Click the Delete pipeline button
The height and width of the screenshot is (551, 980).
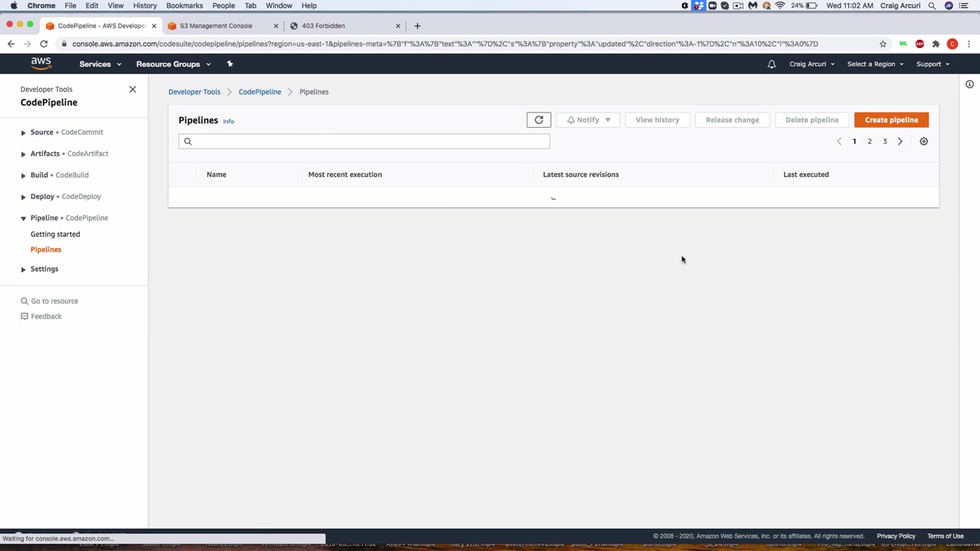812,120
